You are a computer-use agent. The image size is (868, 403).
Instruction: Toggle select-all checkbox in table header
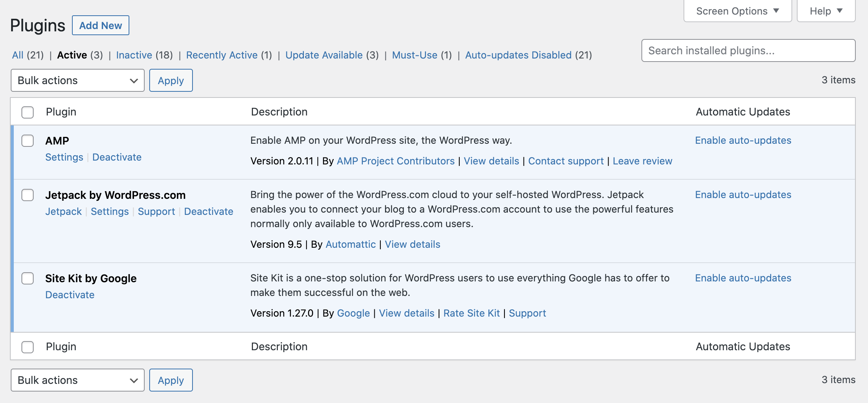(28, 112)
